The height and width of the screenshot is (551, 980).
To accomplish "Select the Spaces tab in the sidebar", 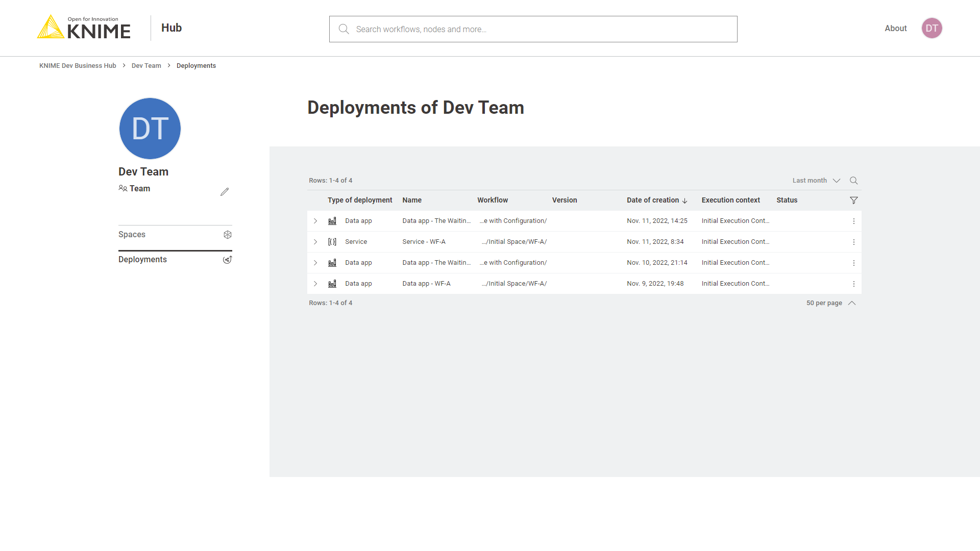I will (132, 234).
